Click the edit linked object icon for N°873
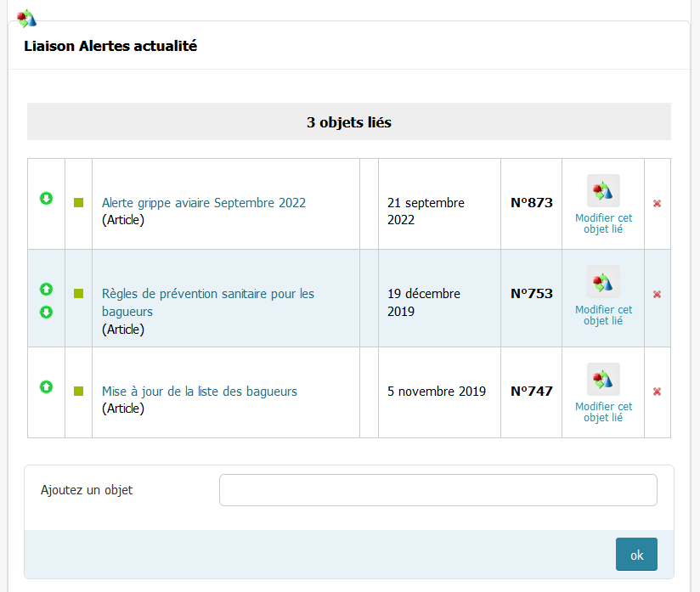The image size is (700, 592). 603,191
